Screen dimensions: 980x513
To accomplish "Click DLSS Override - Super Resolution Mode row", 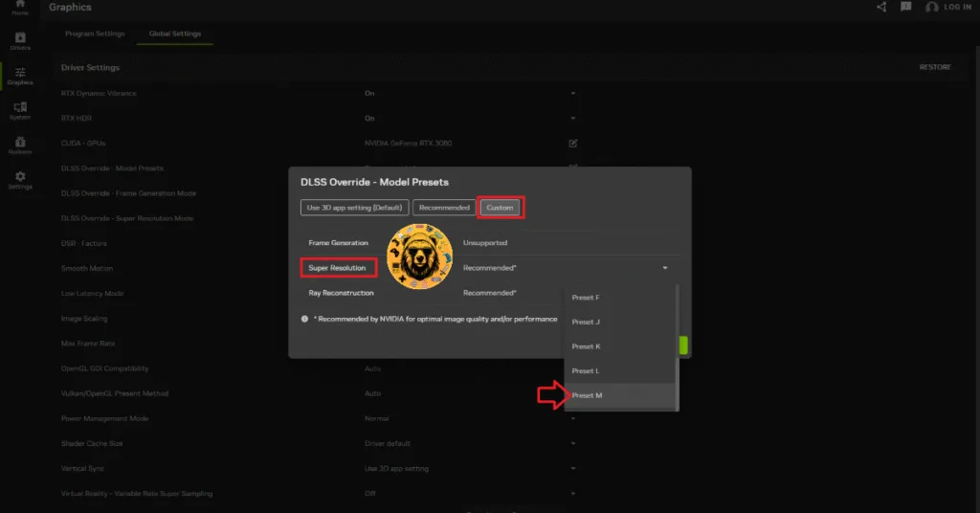I will pos(127,218).
